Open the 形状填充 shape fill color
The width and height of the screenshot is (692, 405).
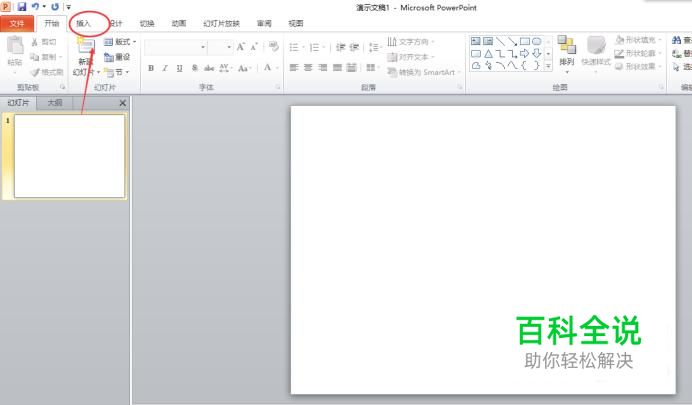click(638, 40)
